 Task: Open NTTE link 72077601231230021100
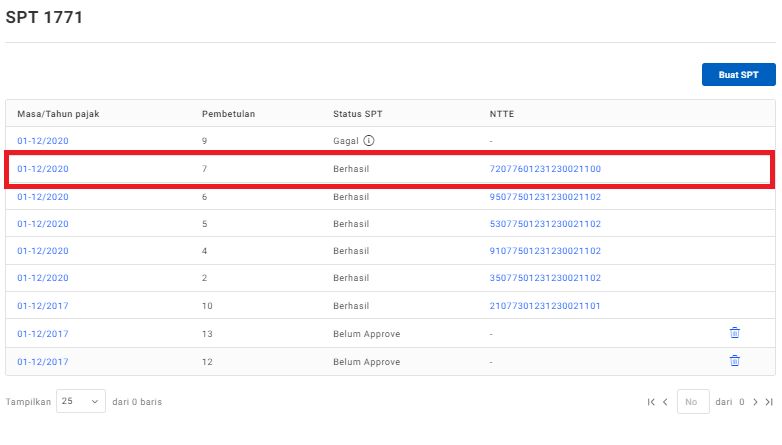click(x=544, y=169)
